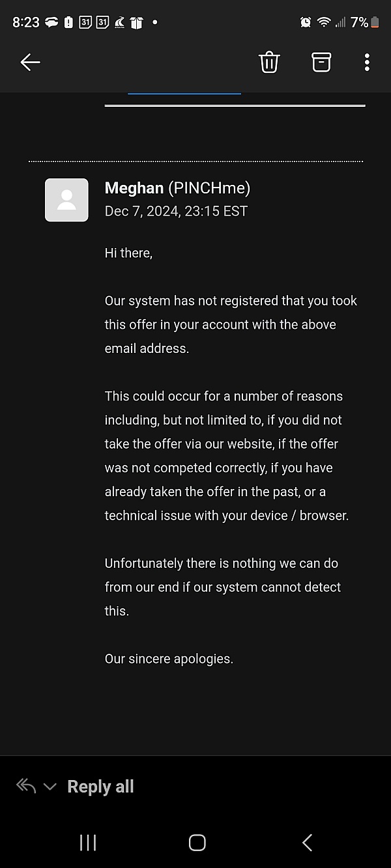Open the three-dot more options menu
The width and height of the screenshot is (391, 868).
coord(367,62)
